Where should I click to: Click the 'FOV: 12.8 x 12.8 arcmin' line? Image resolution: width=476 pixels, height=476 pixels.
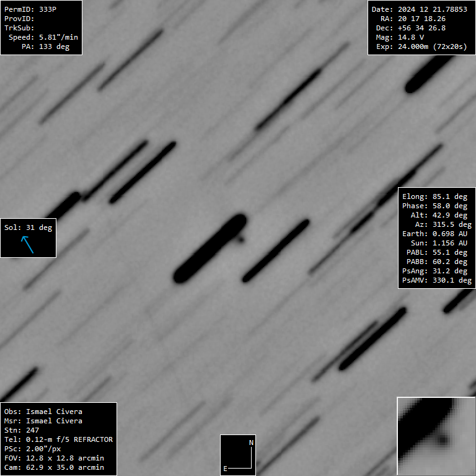(x=54, y=458)
